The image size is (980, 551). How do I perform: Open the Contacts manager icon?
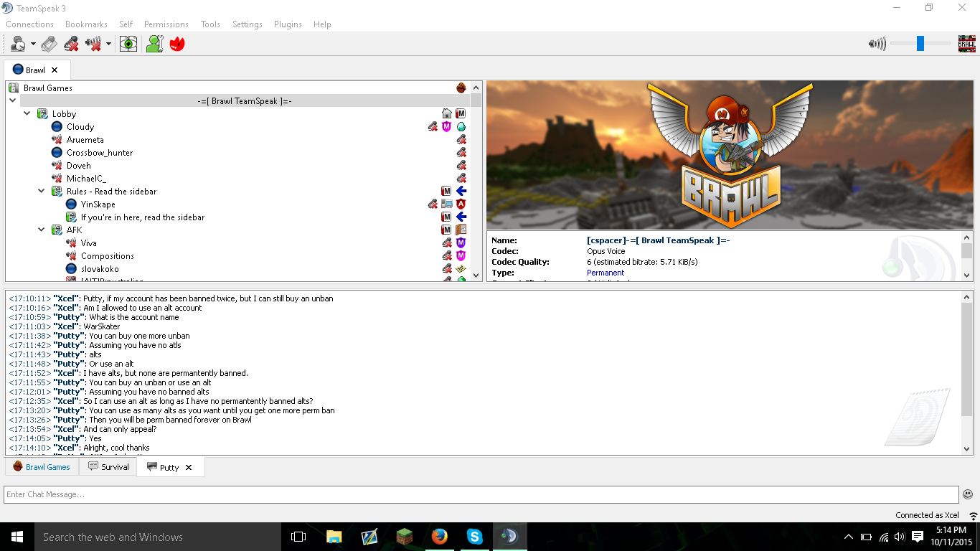click(x=154, y=44)
